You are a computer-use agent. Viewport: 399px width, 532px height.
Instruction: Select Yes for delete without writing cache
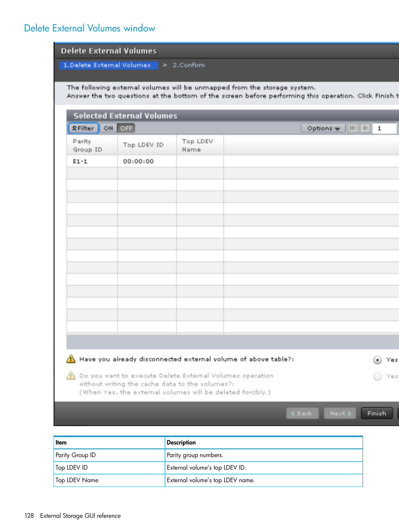(378, 376)
